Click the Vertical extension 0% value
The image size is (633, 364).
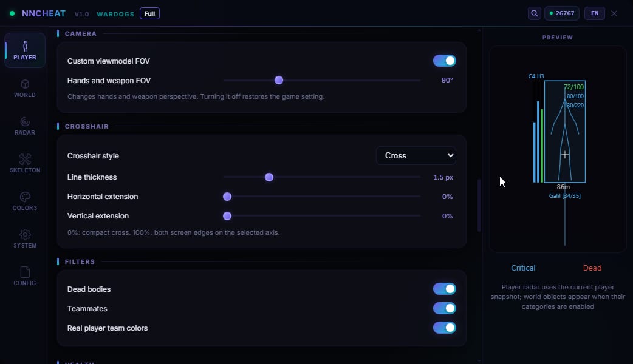click(x=447, y=215)
